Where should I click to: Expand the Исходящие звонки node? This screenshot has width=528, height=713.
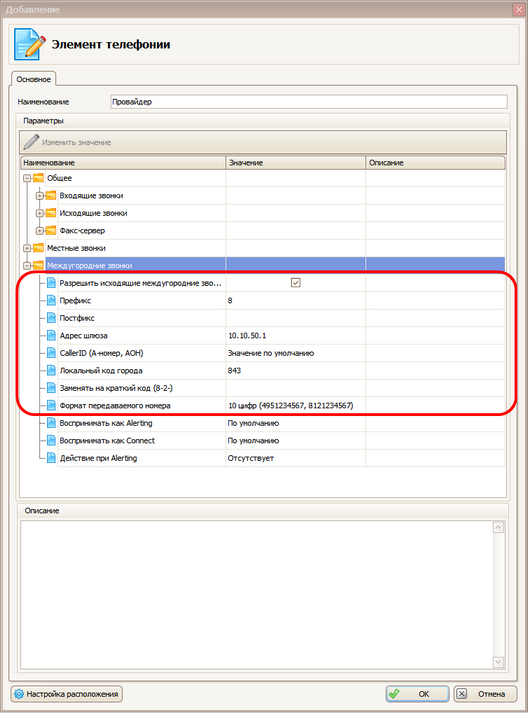point(40,213)
